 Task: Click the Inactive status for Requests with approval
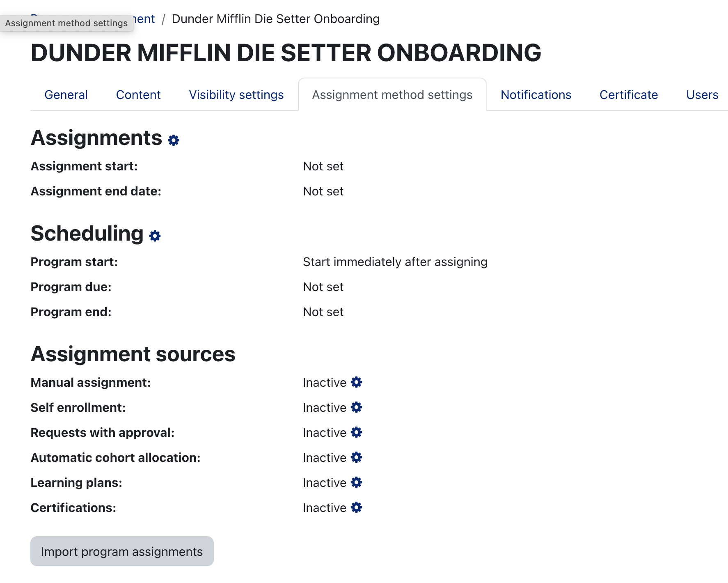pyautogui.click(x=325, y=433)
